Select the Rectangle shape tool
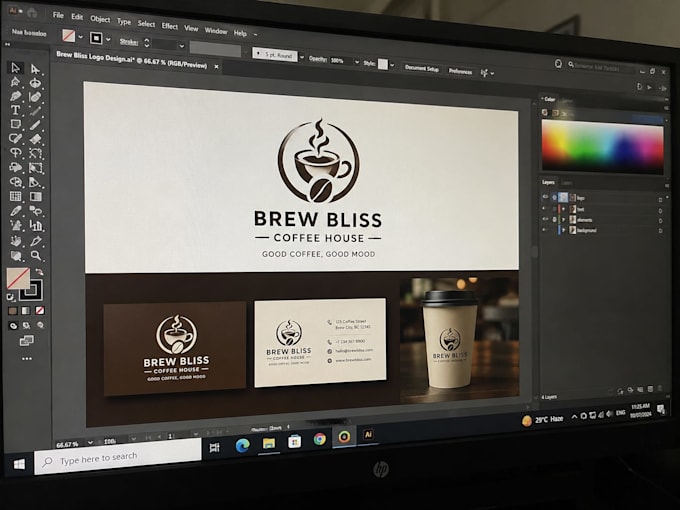This screenshot has height=510, width=680. [x=16, y=124]
